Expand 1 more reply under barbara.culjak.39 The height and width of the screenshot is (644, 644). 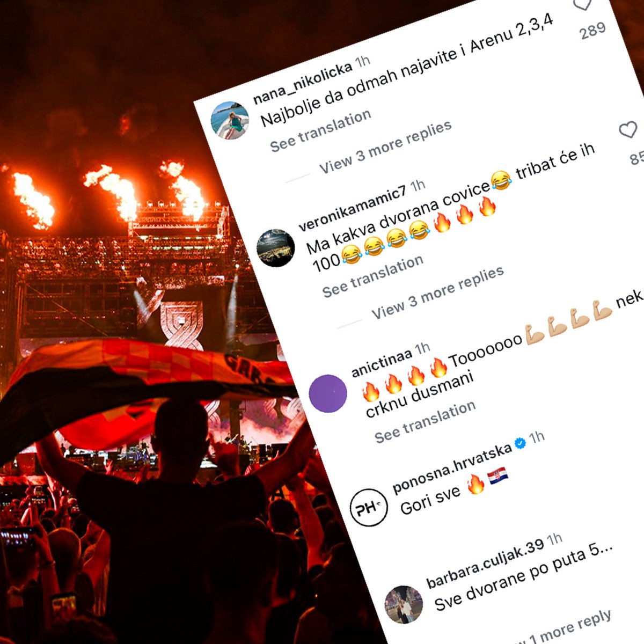click(569, 628)
